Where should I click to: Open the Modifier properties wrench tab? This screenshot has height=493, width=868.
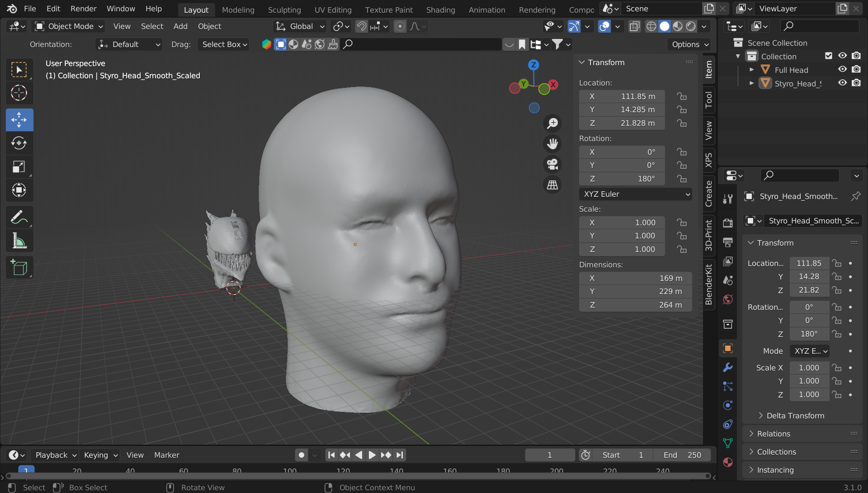728,367
